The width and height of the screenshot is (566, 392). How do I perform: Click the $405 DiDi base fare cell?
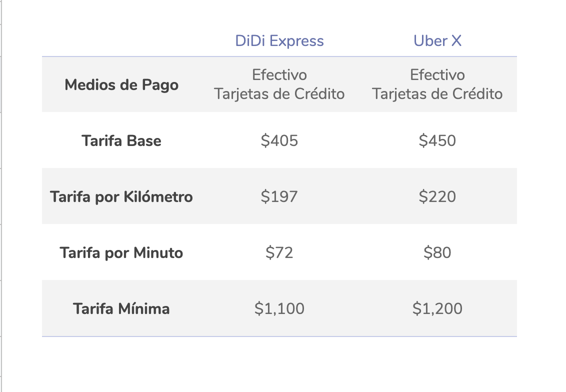279,140
